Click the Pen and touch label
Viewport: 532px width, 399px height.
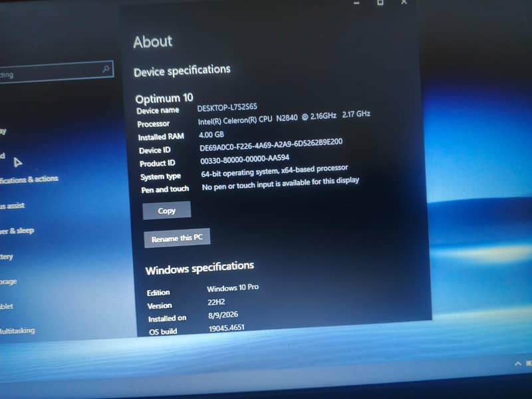click(165, 190)
